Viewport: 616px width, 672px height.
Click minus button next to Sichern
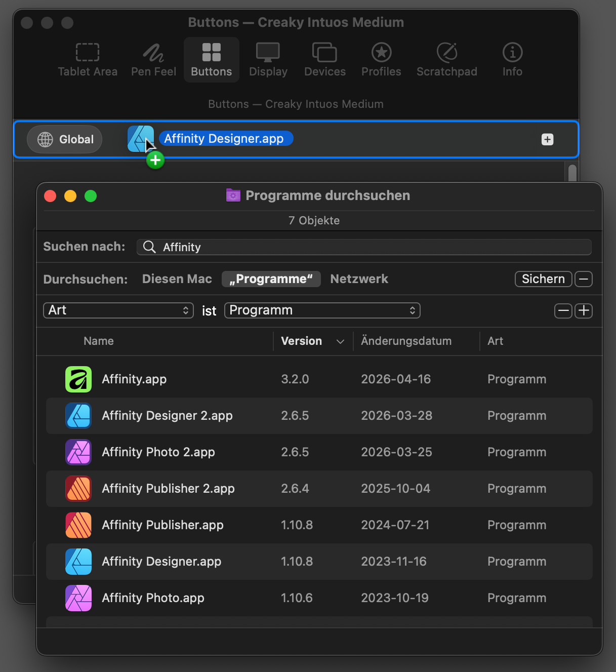[584, 279]
